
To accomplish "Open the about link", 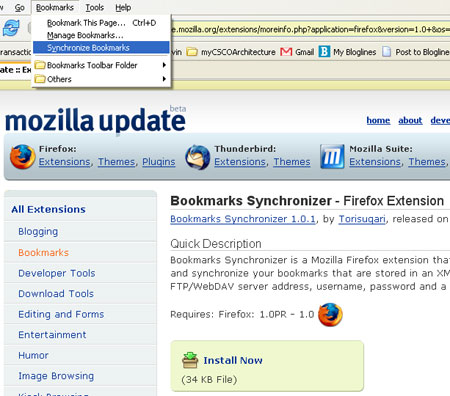I will click(x=410, y=120).
